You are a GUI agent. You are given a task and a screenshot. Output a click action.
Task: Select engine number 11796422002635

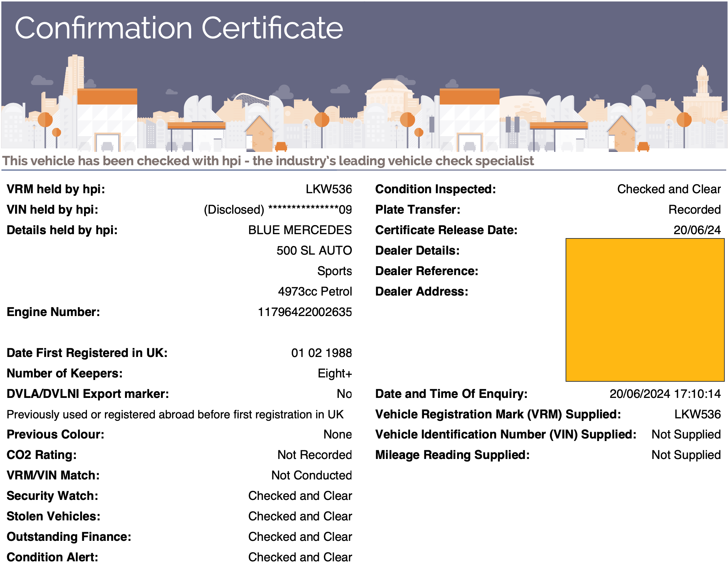pos(305,312)
